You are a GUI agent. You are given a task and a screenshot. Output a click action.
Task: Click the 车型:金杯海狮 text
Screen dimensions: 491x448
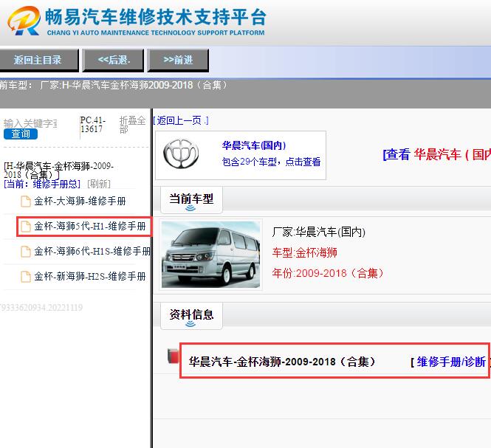(304, 252)
